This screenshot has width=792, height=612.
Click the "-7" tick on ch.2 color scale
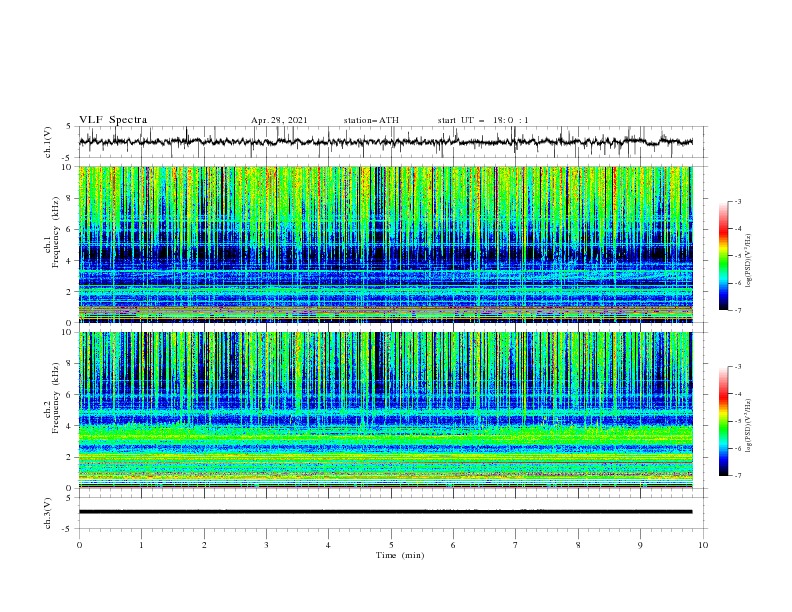point(738,476)
